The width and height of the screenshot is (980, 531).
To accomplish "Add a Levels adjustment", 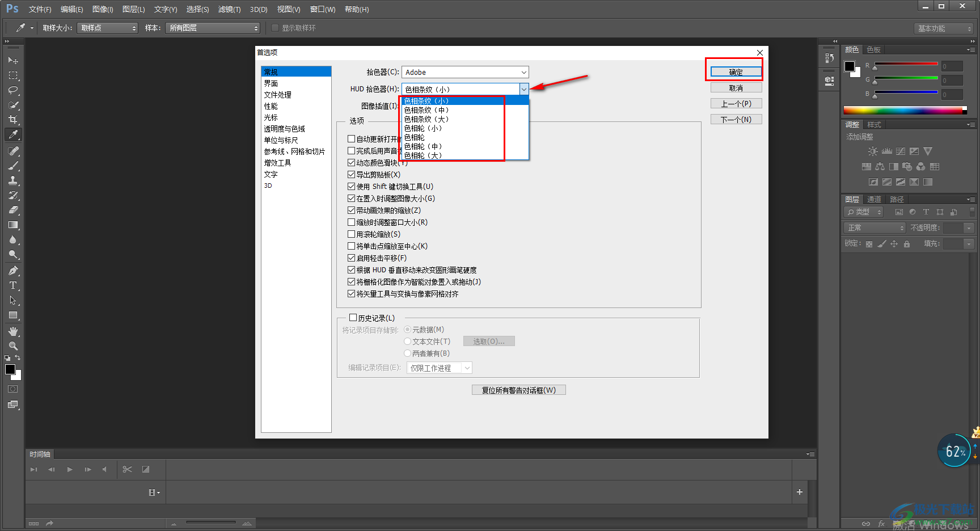I will point(886,151).
